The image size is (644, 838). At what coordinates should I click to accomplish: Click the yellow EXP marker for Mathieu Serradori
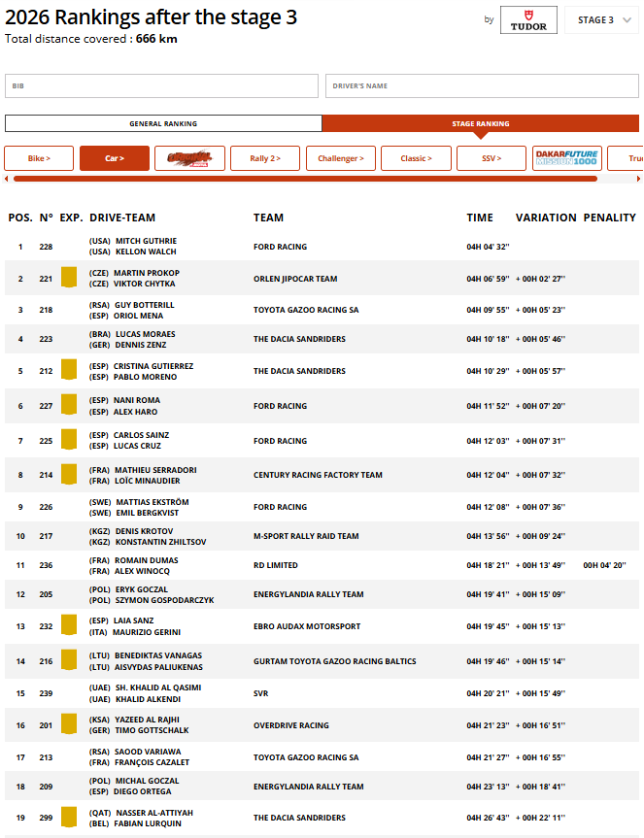[x=69, y=474]
